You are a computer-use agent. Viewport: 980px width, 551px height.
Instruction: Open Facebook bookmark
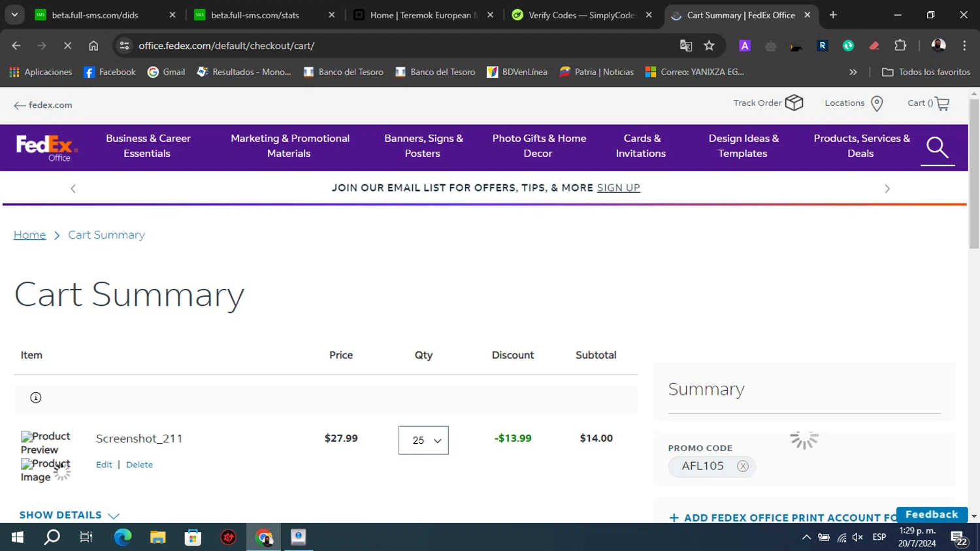click(x=110, y=72)
